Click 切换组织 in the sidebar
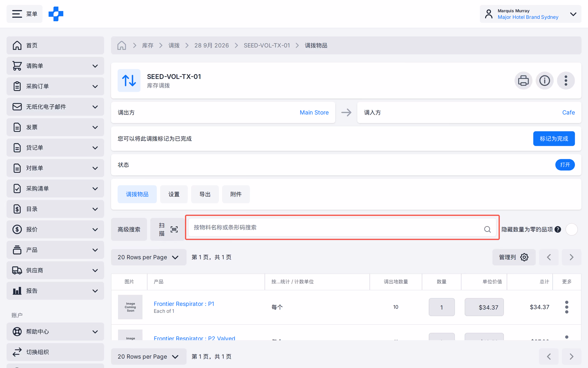 55,352
